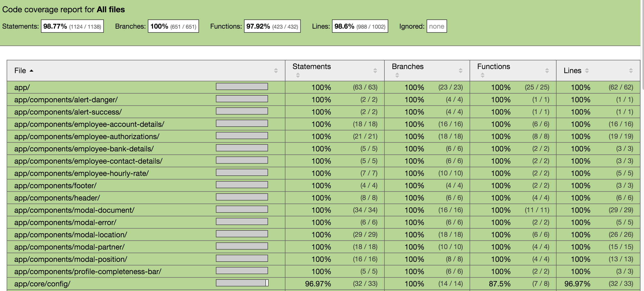
Task: Click sort arrows at right end of File header
Action: [x=276, y=71]
